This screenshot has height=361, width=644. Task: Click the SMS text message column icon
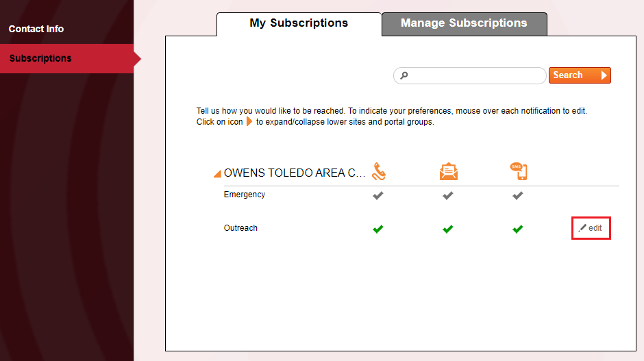[518, 171]
